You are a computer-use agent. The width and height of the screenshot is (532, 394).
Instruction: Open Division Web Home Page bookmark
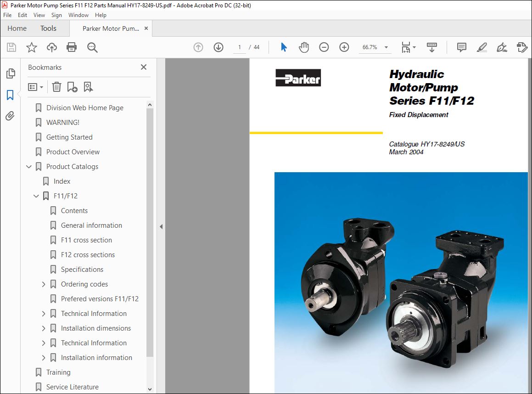point(85,108)
